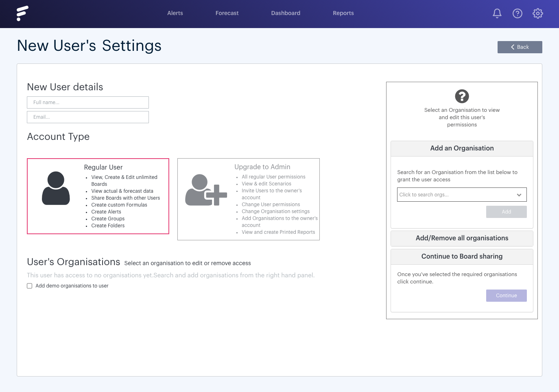559x392 pixels.
Task: Click the Upgrade to Admin user-plus icon
Action: [x=206, y=190]
